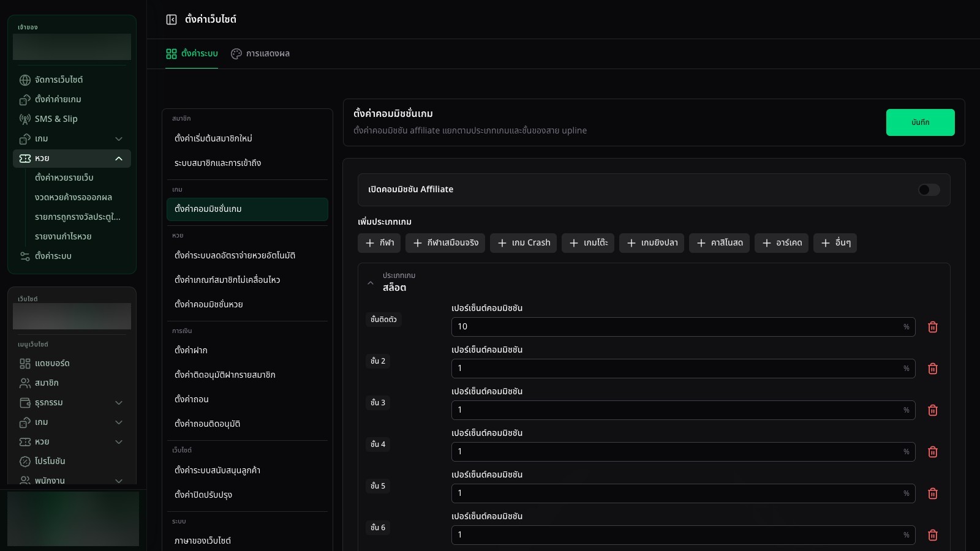
Task: Expand ธุรกรรม menu chevron
Action: tap(119, 403)
